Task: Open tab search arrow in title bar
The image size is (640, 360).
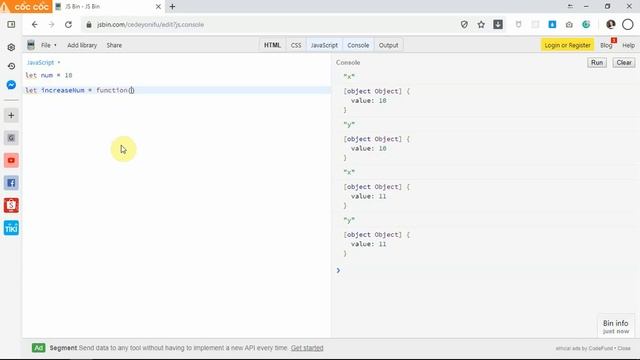Action: 570,7
